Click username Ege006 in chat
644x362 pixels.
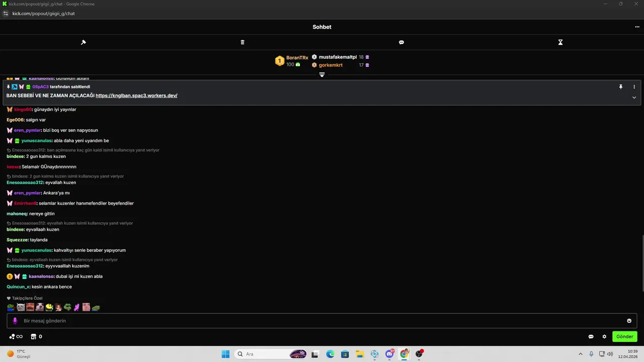click(15, 120)
